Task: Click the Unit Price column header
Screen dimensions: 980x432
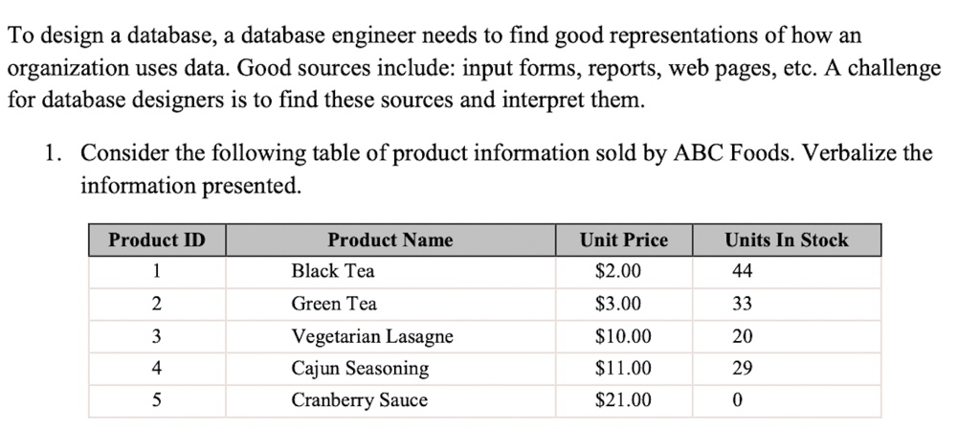Action: 624,240
